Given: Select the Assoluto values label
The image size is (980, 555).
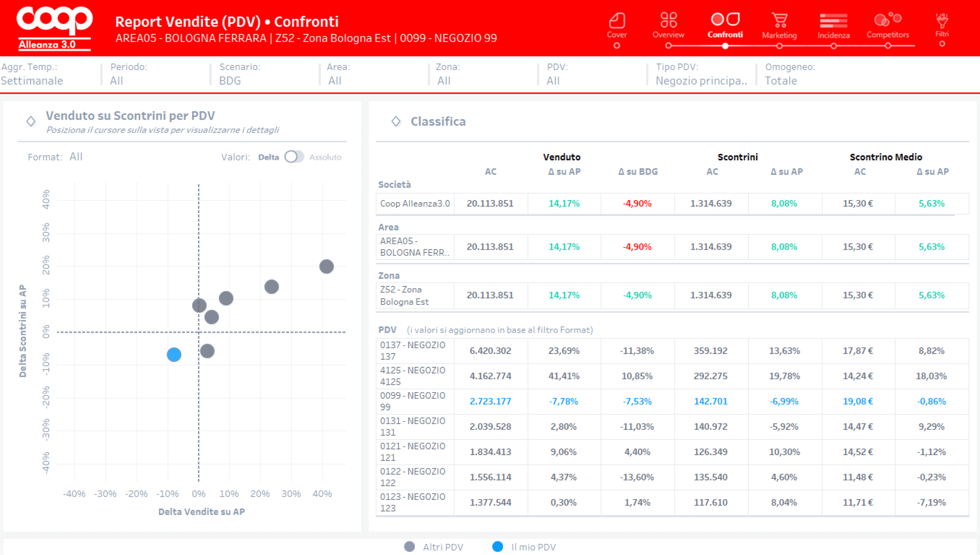Looking at the screenshot, I should click(x=325, y=157).
